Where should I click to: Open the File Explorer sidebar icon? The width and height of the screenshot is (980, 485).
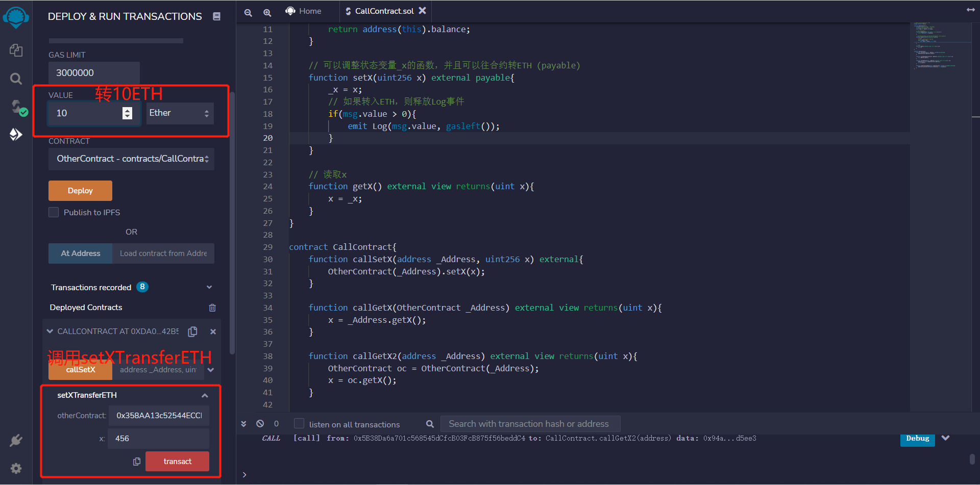tap(16, 50)
